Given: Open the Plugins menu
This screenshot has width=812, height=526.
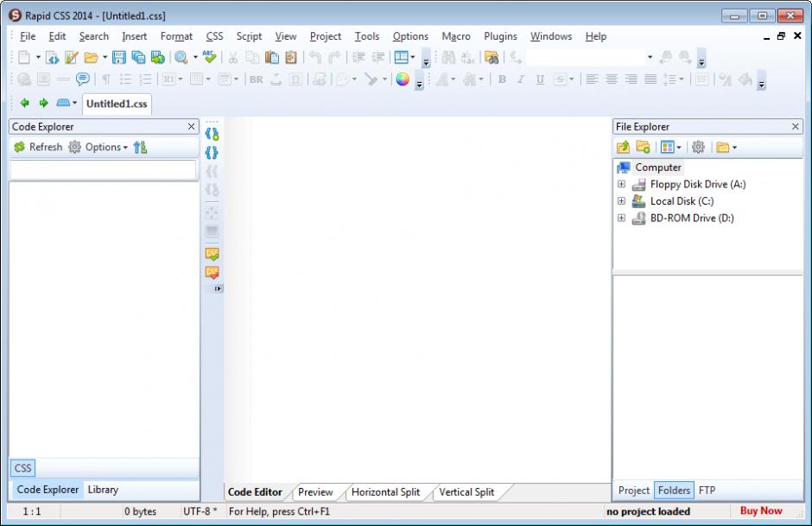Looking at the screenshot, I should [x=500, y=36].
